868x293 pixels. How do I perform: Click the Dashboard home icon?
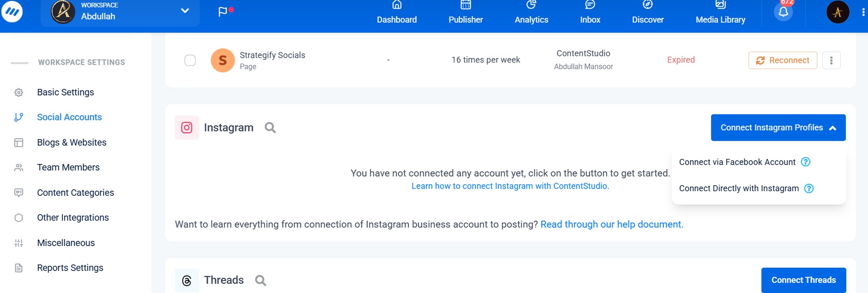pos(397,5)
